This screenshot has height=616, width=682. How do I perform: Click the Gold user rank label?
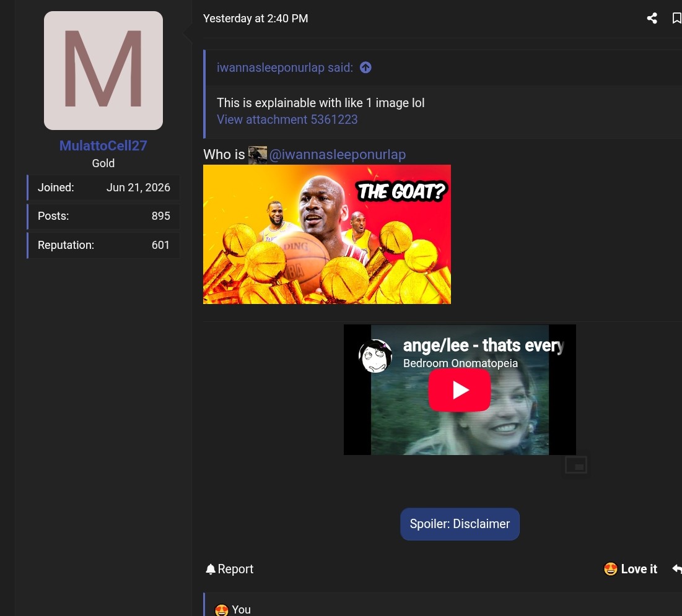coord(103,163)
